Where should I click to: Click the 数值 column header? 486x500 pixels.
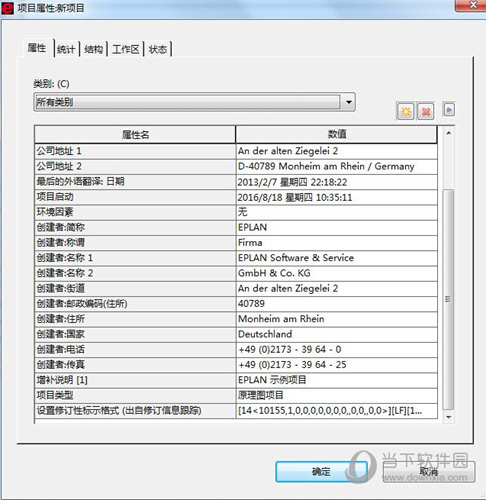click(x=337, y=134)
